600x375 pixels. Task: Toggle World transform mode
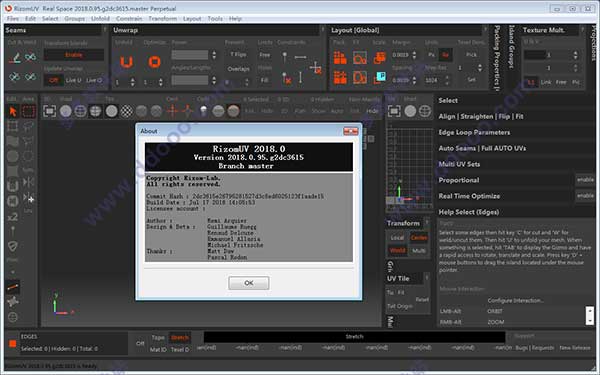click(x=397, y=251)
